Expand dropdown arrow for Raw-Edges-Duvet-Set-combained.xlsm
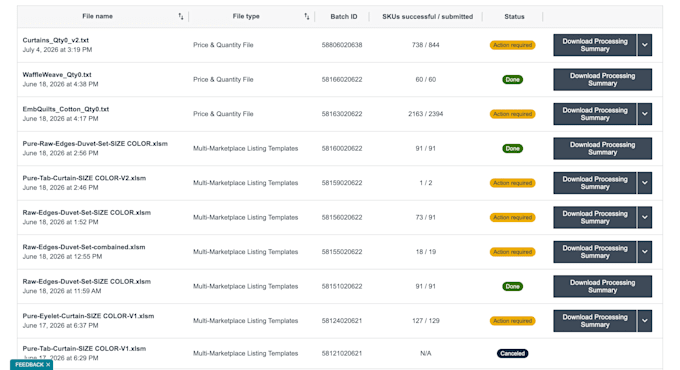 pyautogui.click(x=645, y=252)
